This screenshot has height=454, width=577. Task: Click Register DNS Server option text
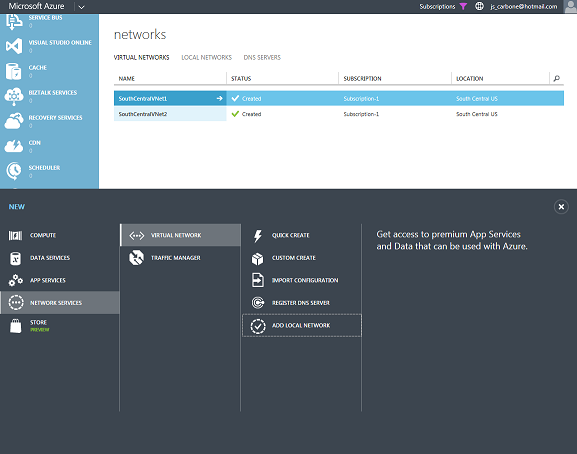301,303
